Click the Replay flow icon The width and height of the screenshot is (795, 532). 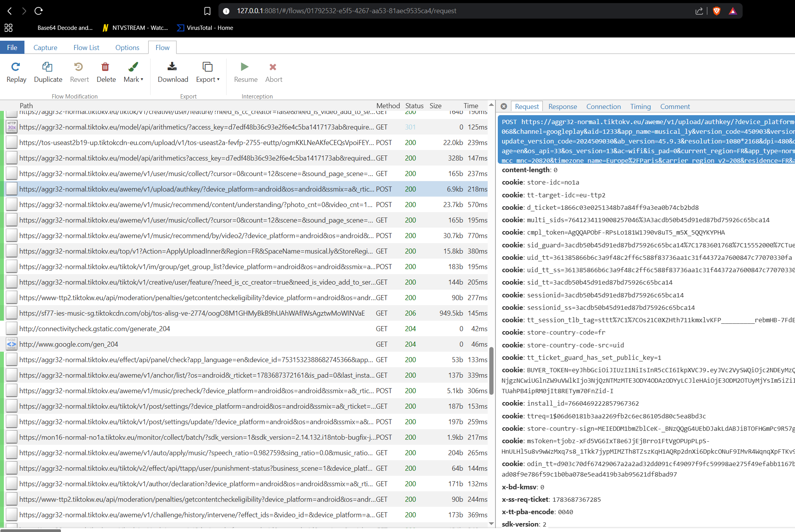pyautogui.click(x=16, y=67)
